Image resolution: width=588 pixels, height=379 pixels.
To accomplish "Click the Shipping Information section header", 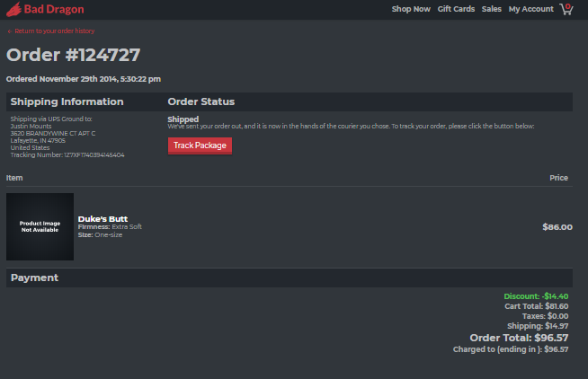I will point(67,101).
